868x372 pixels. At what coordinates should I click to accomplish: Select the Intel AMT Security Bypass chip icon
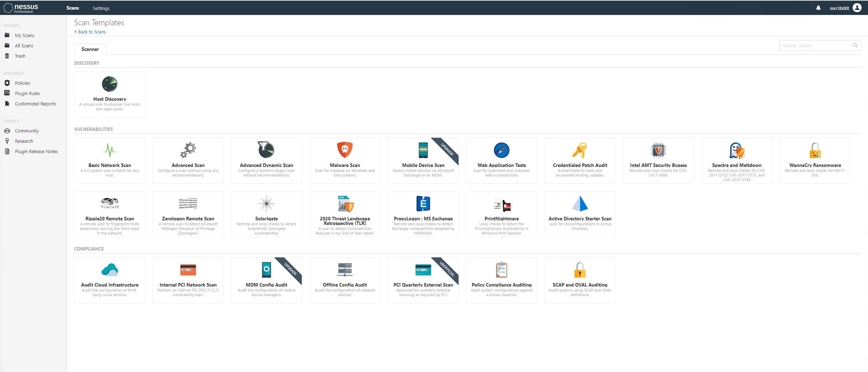(658, 150)
